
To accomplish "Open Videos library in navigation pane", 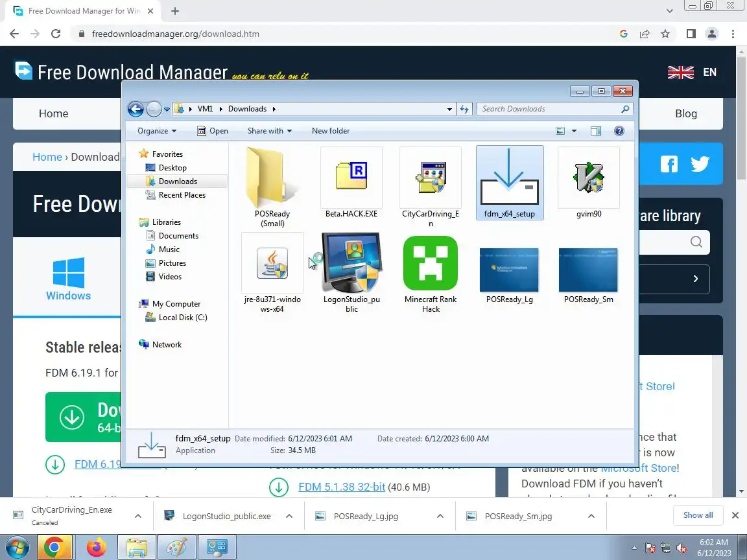I will (170, 277).
